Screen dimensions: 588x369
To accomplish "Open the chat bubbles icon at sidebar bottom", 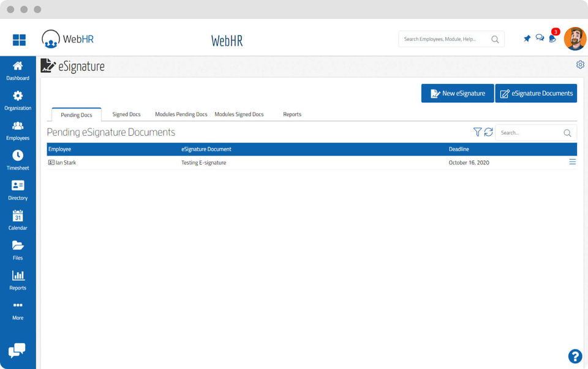I will (x=17, y=351).
